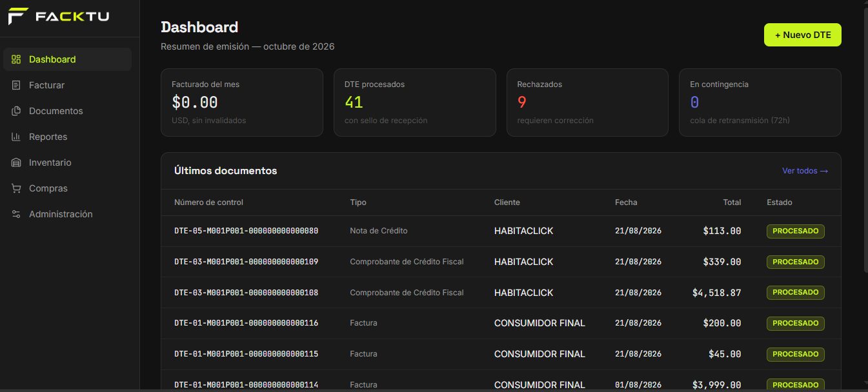Select the En contingencia card
The image size is (868, 392).
[760, 103]
